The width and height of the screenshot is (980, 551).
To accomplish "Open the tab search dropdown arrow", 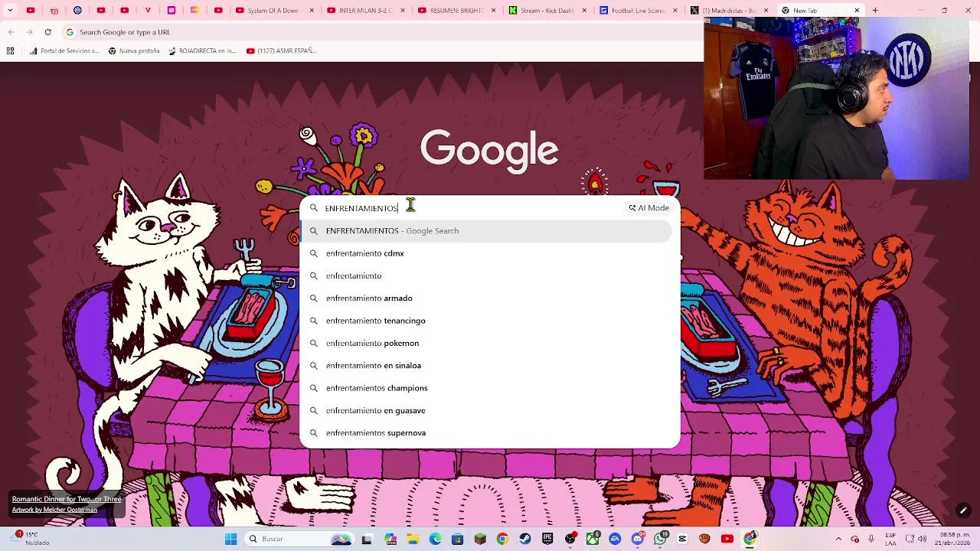I will pyautogui.click(x=10, y=11).
